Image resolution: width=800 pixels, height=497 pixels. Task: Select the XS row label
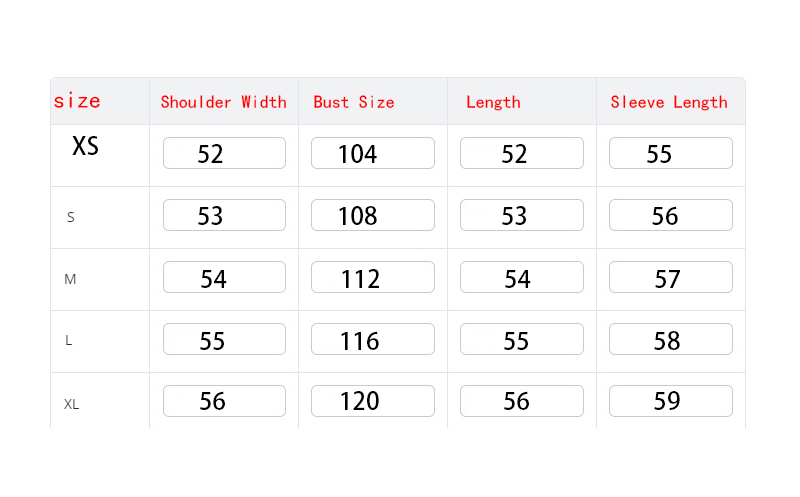coord(85,146)
